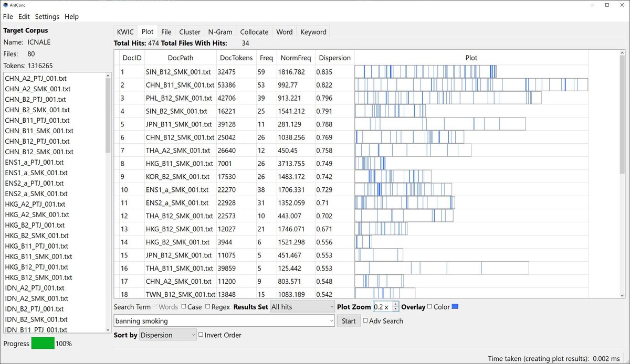Switch to the Word tab
The image size is (630, 364).
coord(285,32)
